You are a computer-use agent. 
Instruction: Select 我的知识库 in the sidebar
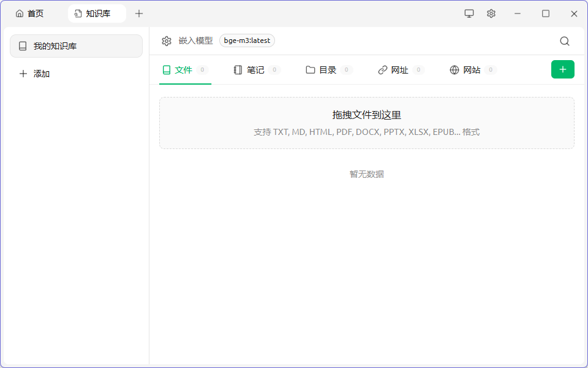(x=76, y=46)
